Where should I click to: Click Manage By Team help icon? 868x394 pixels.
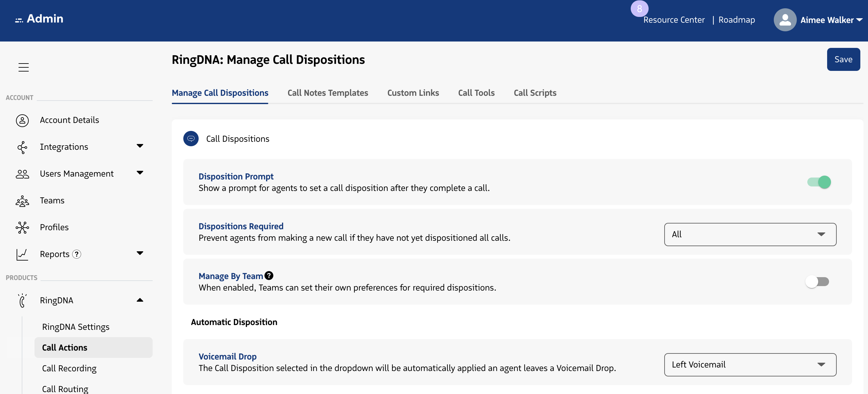pyautogui.click(x=269, y=276)
